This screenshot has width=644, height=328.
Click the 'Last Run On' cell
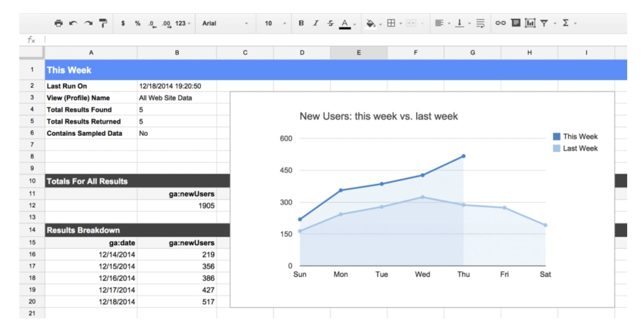coord(91,86)
